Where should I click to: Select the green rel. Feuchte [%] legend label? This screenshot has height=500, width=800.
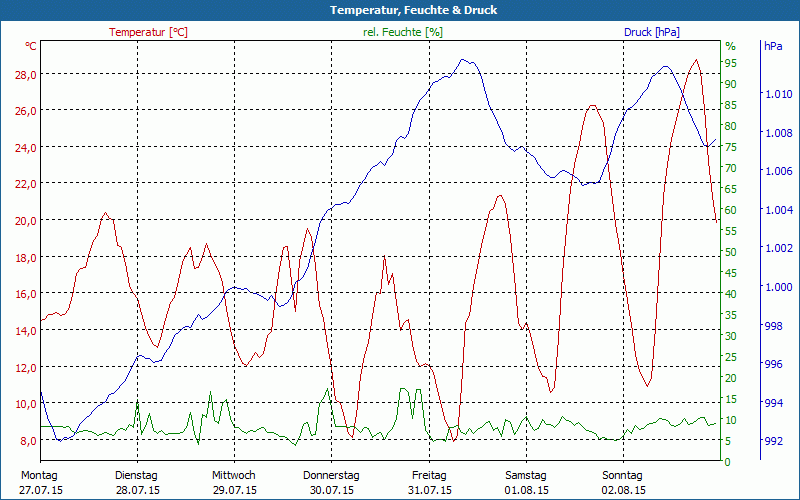(402, 32)
